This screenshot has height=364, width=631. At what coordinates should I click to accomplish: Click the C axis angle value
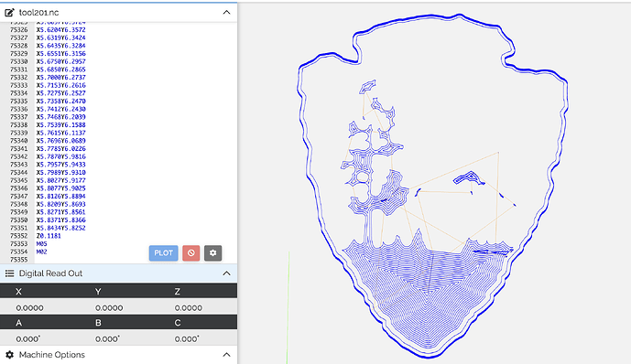(187, 339)
